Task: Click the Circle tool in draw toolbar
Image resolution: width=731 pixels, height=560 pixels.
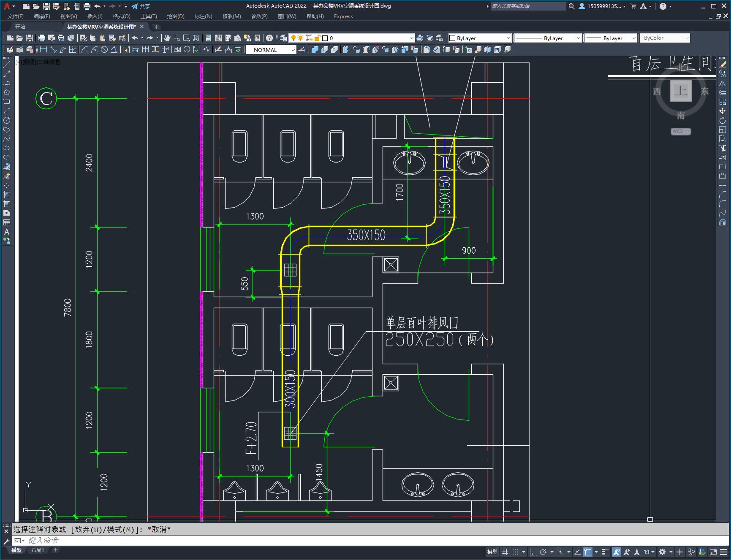Action: [7, 120]
